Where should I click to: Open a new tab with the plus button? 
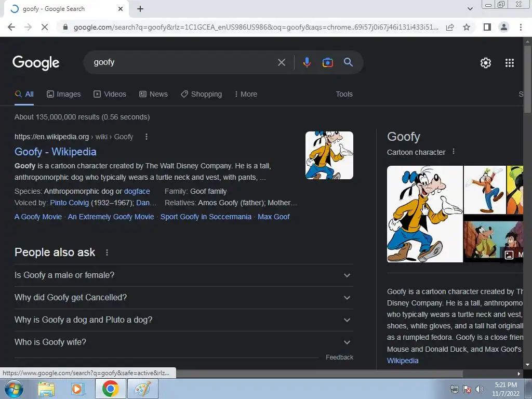click(x=140, y=9)
